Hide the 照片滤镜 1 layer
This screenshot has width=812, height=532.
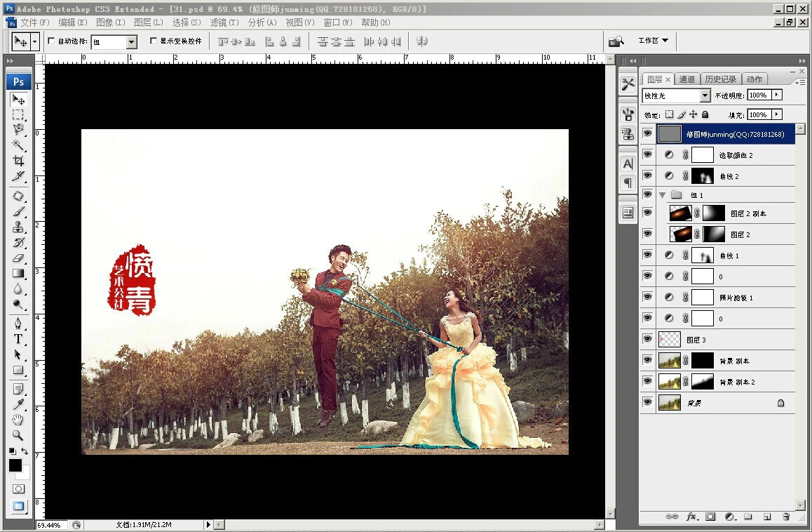tap(647, 297)
